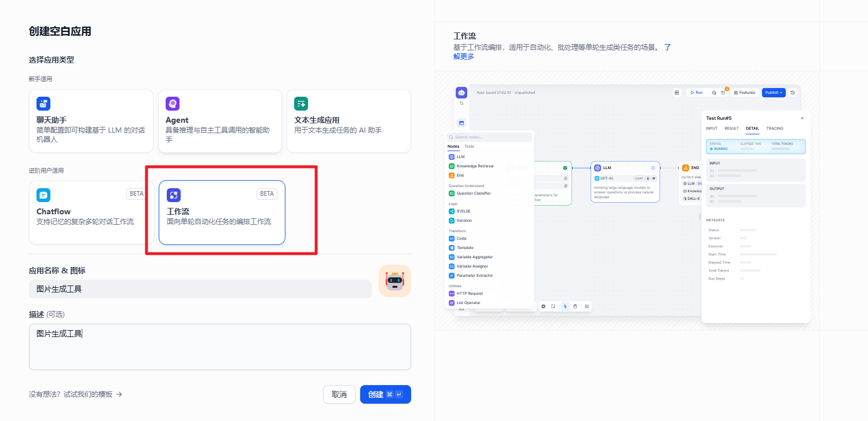The height and width of the screenshot is (421, 868).
Task: Click the 创建 create button
Action: [385, 394]
